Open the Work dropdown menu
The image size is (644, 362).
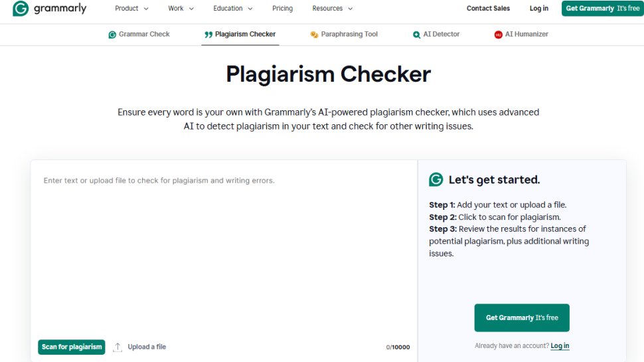pyautogui.click(x=181, y=9)
